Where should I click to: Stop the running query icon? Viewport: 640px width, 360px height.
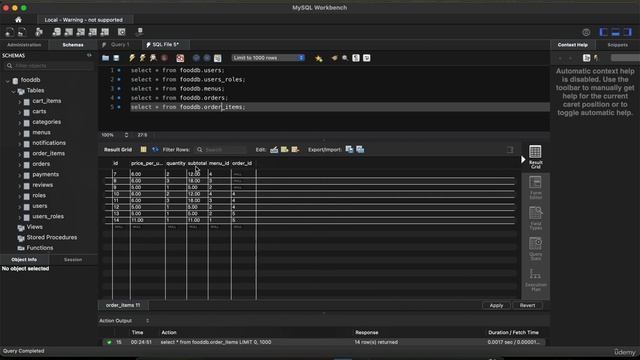(x=164, y=58)
